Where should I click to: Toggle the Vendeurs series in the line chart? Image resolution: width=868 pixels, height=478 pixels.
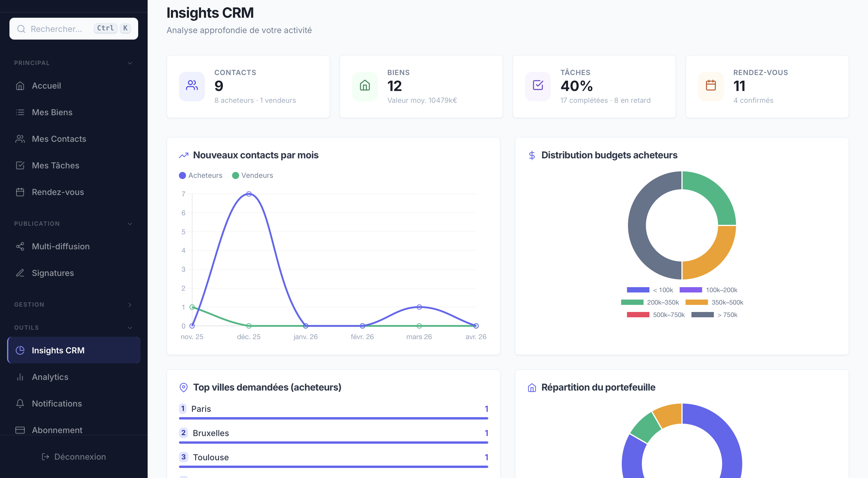tap(253, 175)
